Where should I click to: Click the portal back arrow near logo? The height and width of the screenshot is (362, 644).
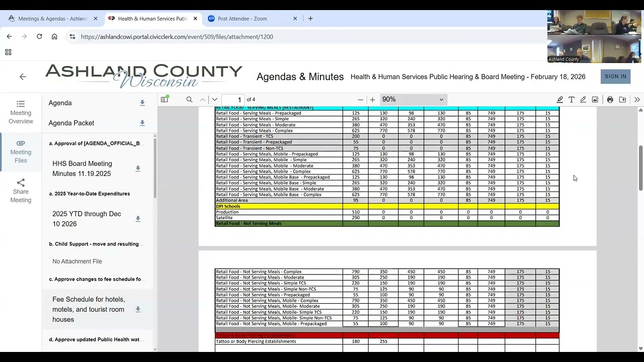tap(23, 77)
